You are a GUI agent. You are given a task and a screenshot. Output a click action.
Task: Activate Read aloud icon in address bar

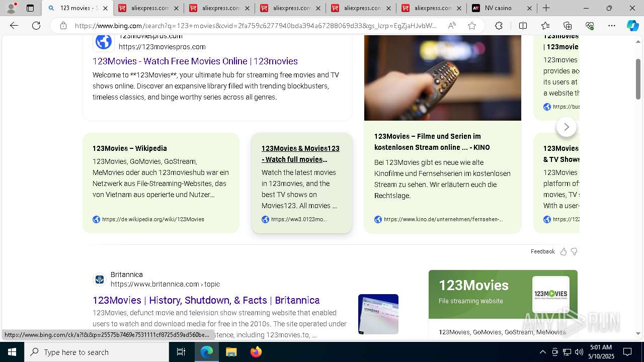point(452,26)
